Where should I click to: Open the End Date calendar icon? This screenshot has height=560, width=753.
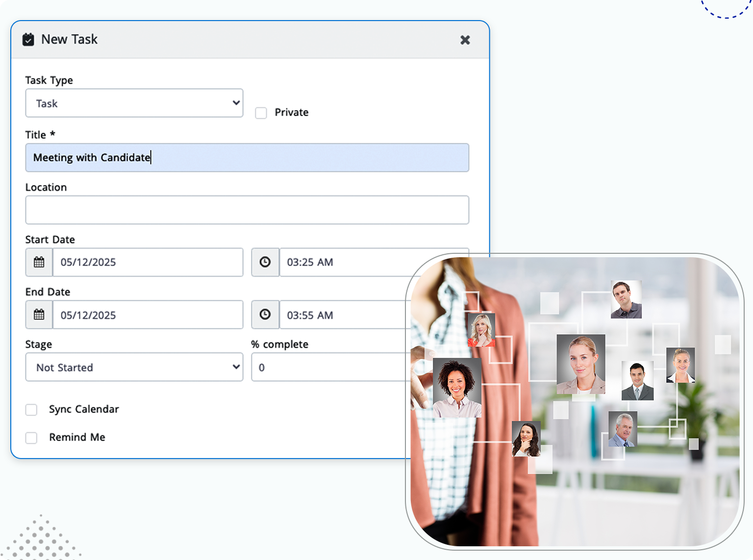(x=39, y=315)
